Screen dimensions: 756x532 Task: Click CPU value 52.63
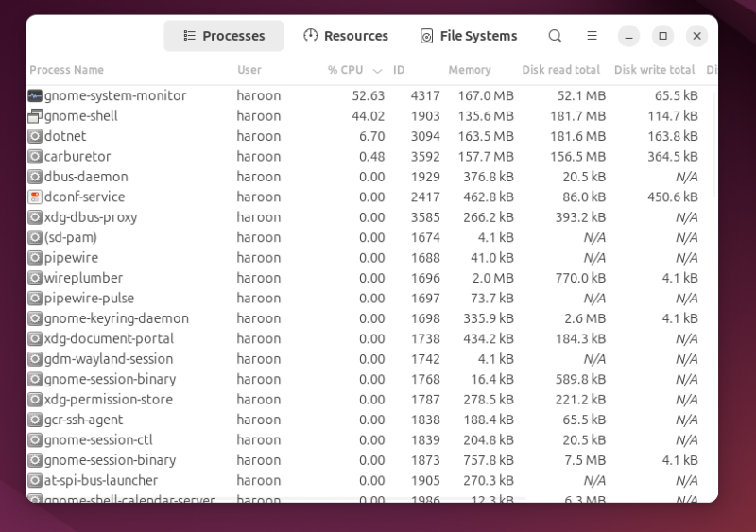tap(369, 95)
